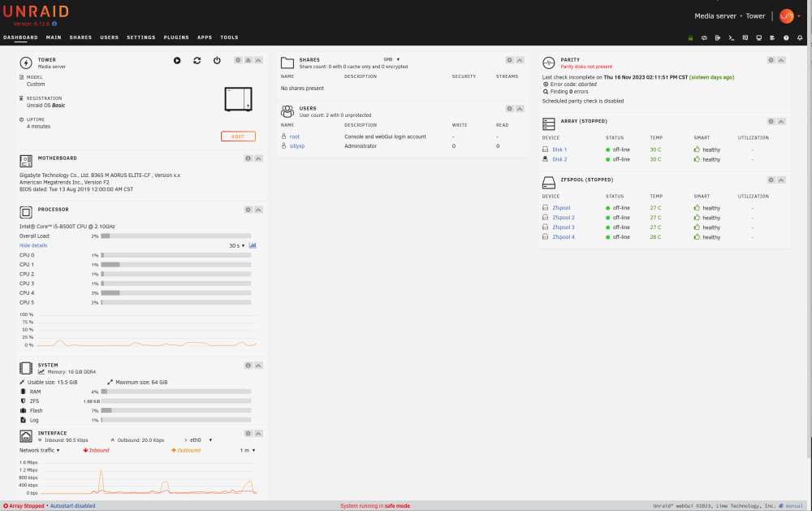Open the Array panel gear settings
This screenshot has height=511, width=812.
(x=771, y=121)
